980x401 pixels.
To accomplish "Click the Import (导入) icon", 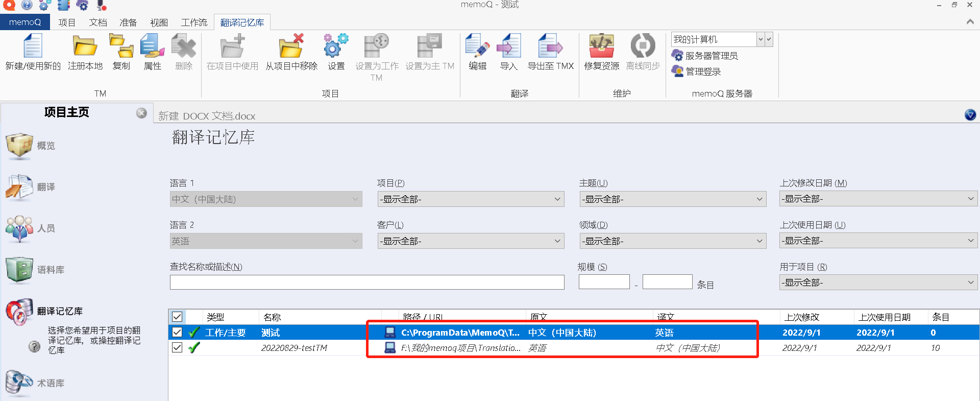I will [508, 46].
